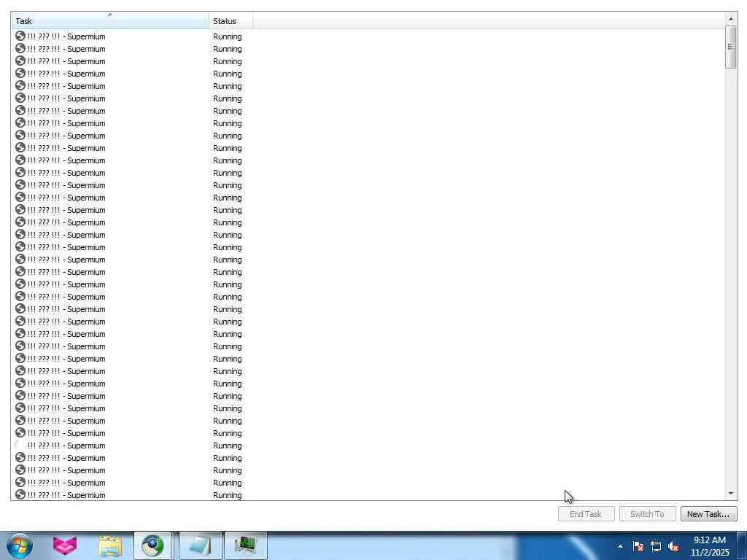Switch to the Notepad taskbar window
The image size is (747, 560).
(x=201, y=545)
